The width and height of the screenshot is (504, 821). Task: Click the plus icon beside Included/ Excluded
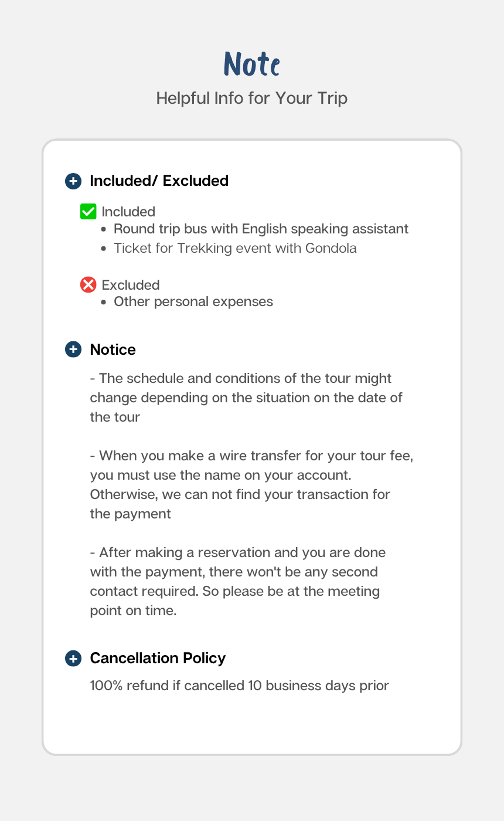coord(73,181)
